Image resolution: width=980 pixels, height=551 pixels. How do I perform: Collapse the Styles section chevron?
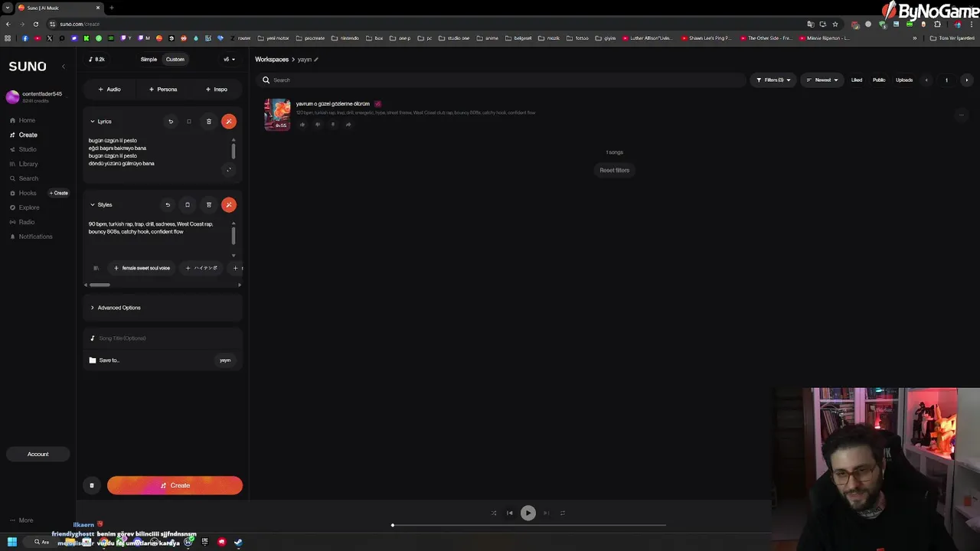click(93, 204)
